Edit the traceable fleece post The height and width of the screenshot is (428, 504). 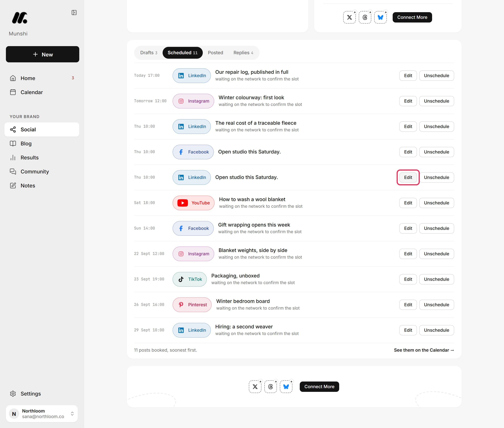[x=408, y=127]
